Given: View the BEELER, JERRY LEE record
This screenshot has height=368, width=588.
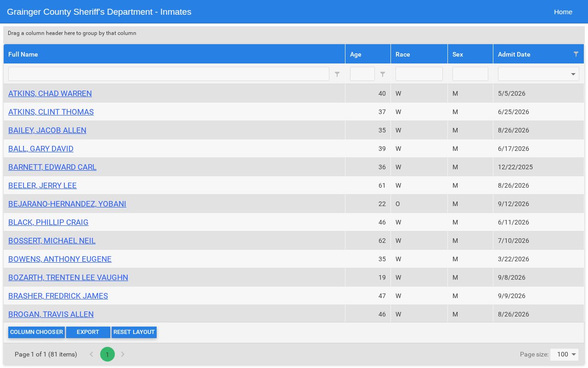Looking at the screenshot, I should [x=42, y=185].
